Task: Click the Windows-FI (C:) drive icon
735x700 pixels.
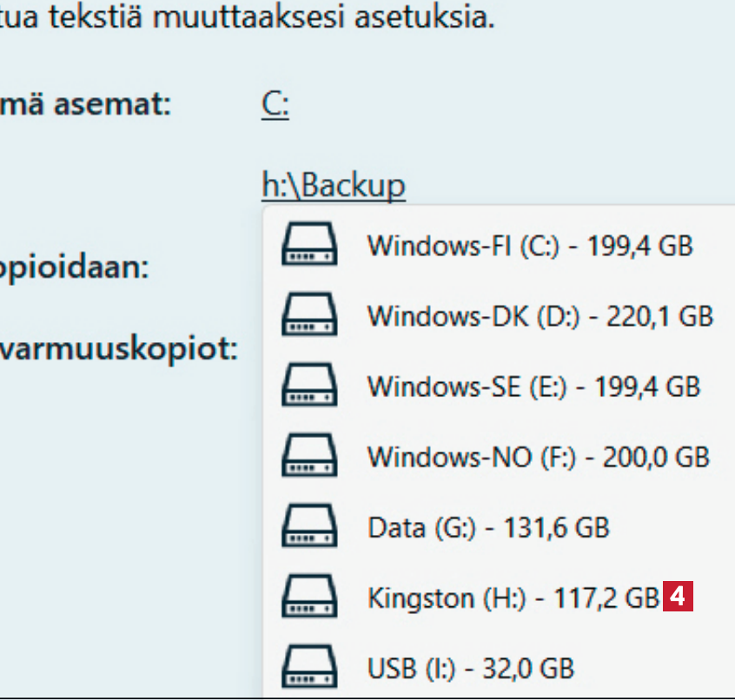Action: (x=308, y=246)
